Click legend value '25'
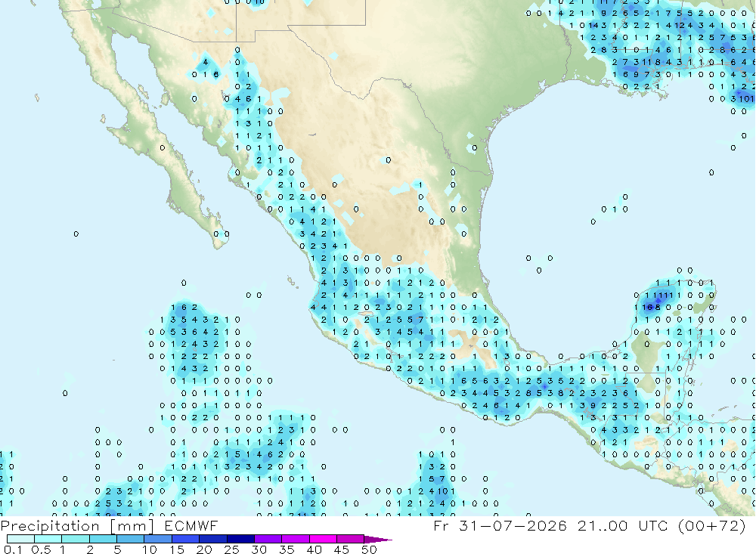Viewport: 756px width, 554px height. pos(232,549)
